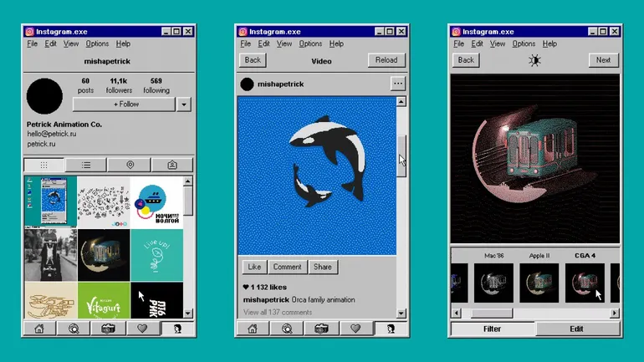
Task: Open the heart activity tab in the video window
Action: point(355,329)
